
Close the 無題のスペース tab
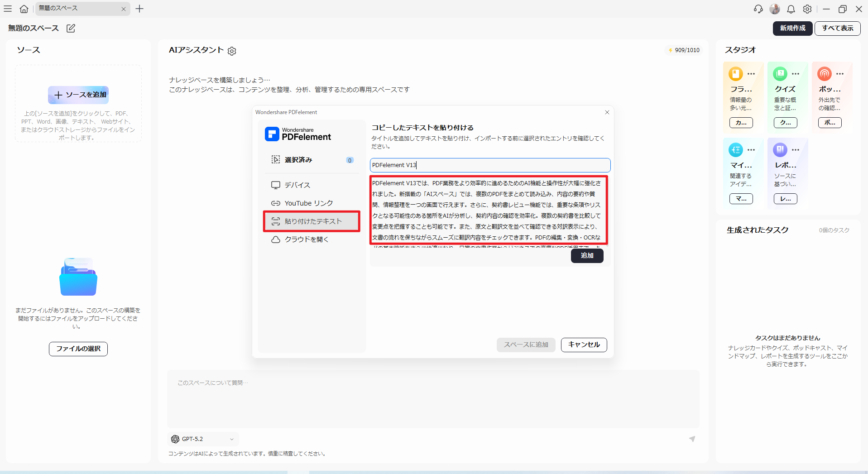123,9
